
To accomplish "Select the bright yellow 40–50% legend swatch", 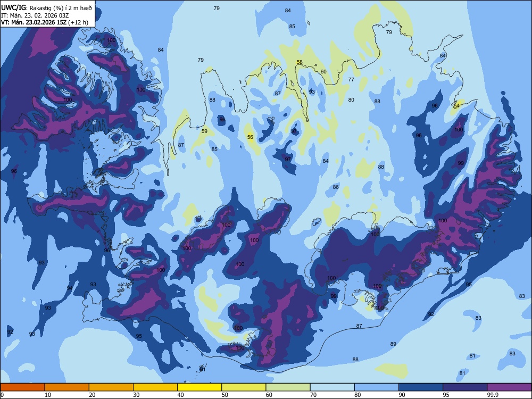I will click(199, 387).
